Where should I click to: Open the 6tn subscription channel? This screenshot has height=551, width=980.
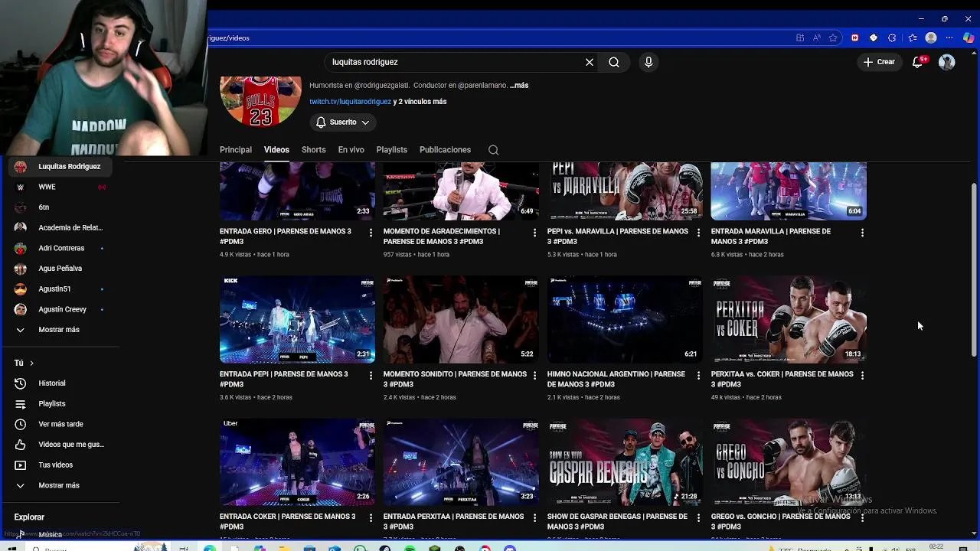[60, 207]
